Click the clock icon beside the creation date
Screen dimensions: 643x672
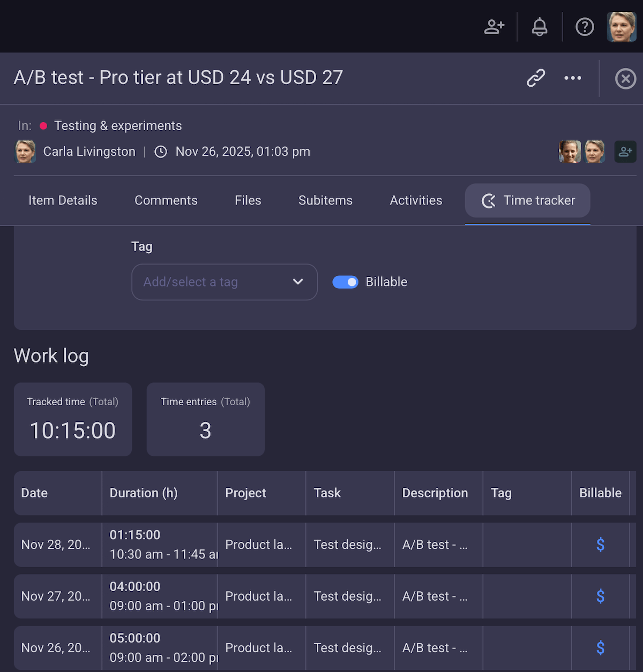pyautogui.click(x=160, y=152)
